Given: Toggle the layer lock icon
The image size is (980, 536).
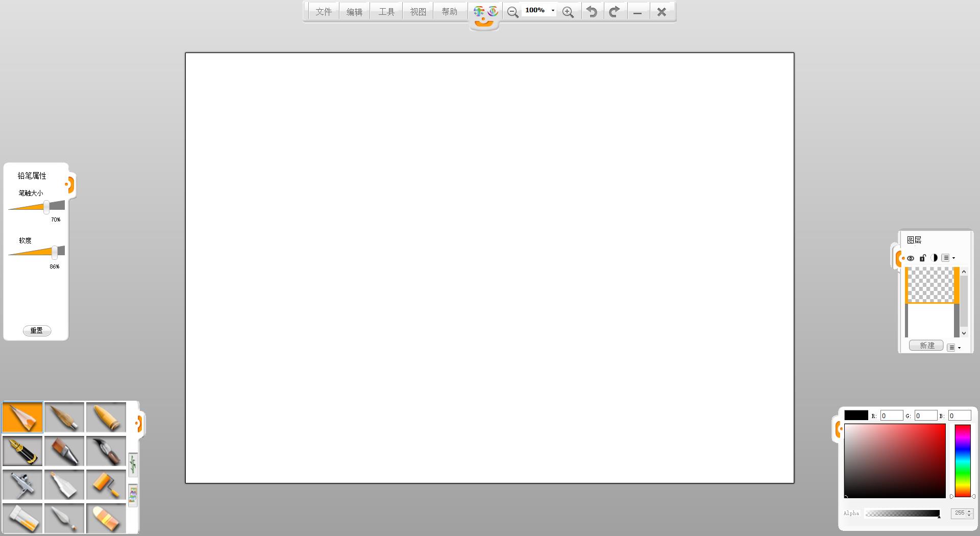Looking at the screenshot, I should [x=922, y=258].
